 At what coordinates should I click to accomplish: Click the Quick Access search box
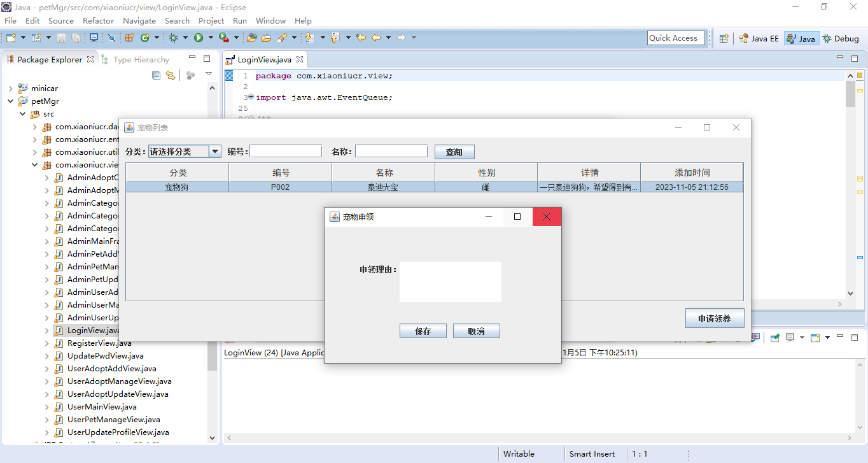(x=676, y=38)
